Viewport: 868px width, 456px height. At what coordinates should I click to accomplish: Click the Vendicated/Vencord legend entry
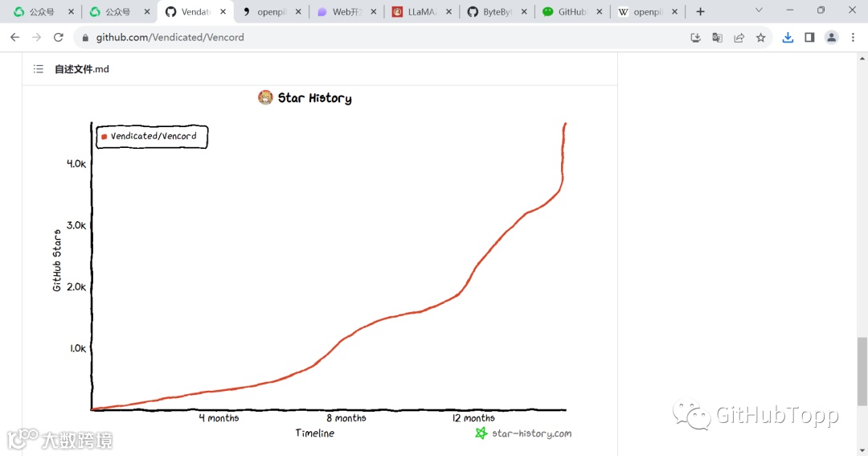(154, 136)
